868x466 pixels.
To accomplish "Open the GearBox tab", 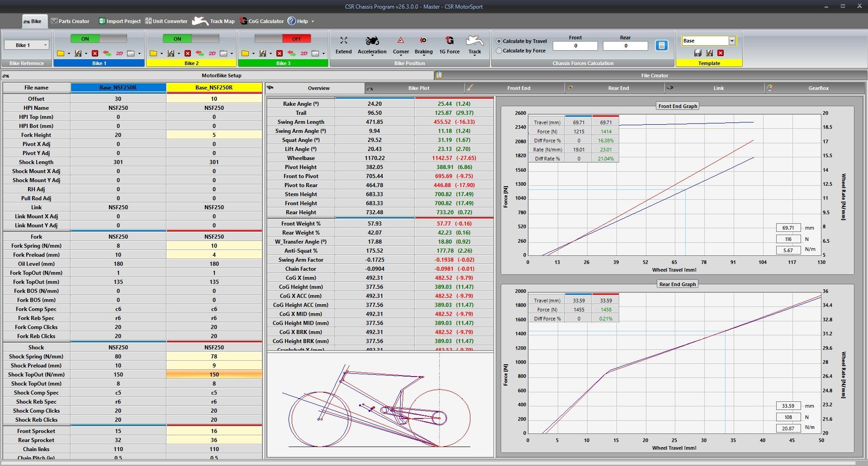I will (818, 88).
